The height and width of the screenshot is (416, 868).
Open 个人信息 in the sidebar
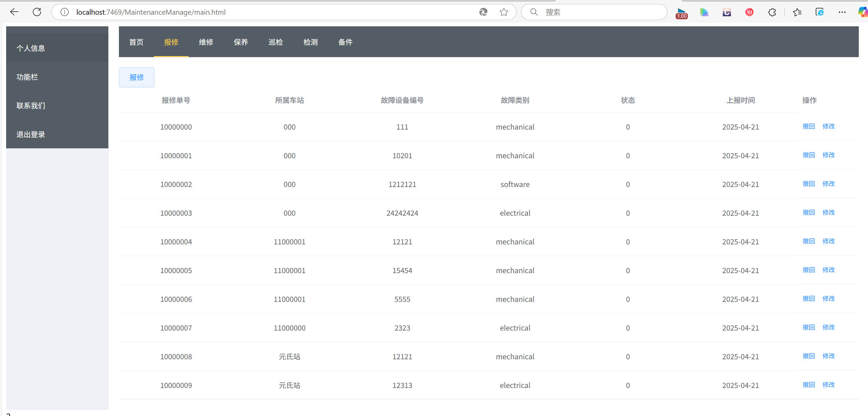(31, 48)
